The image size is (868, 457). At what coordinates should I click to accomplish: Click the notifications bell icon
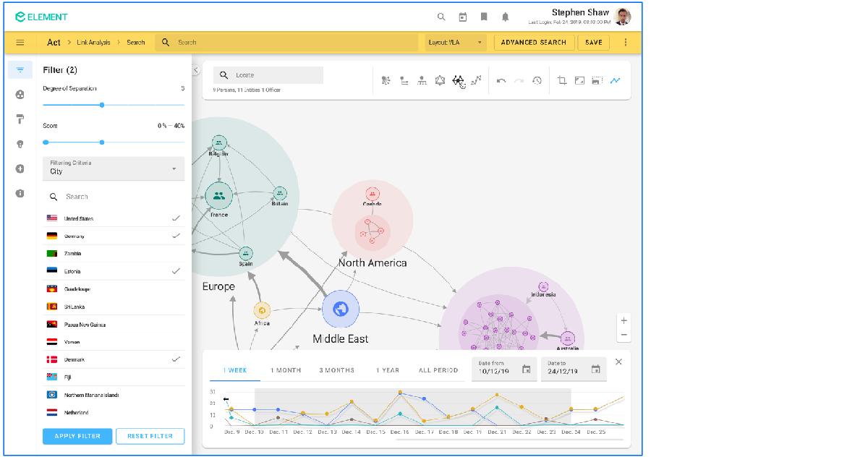[x=505, y=17]
